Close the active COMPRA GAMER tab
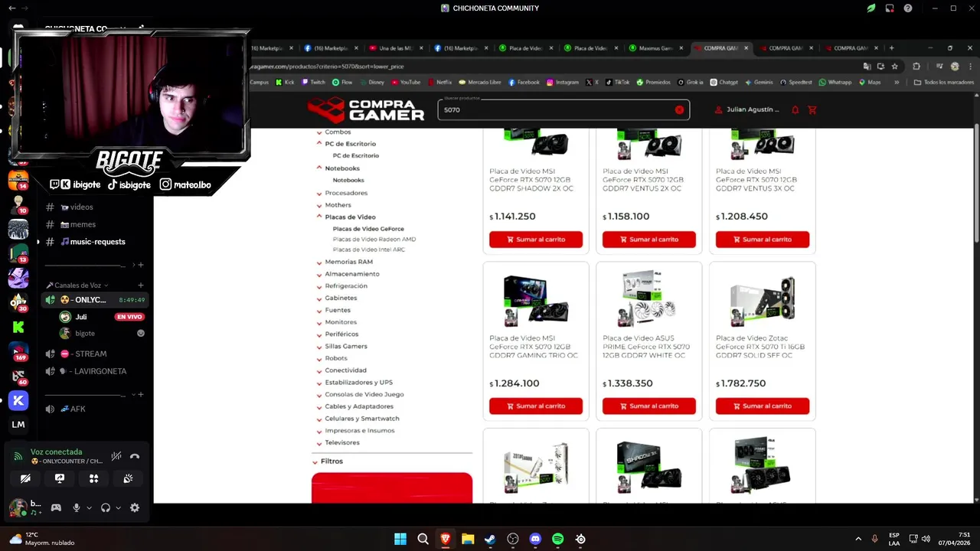The image size is (980, 551). (746, 48)
